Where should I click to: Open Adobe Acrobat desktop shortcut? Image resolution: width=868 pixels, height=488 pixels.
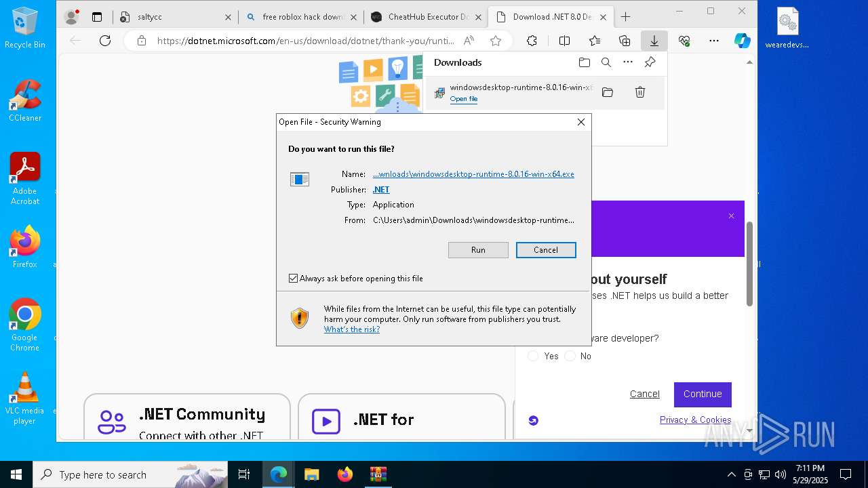[25, 178]
